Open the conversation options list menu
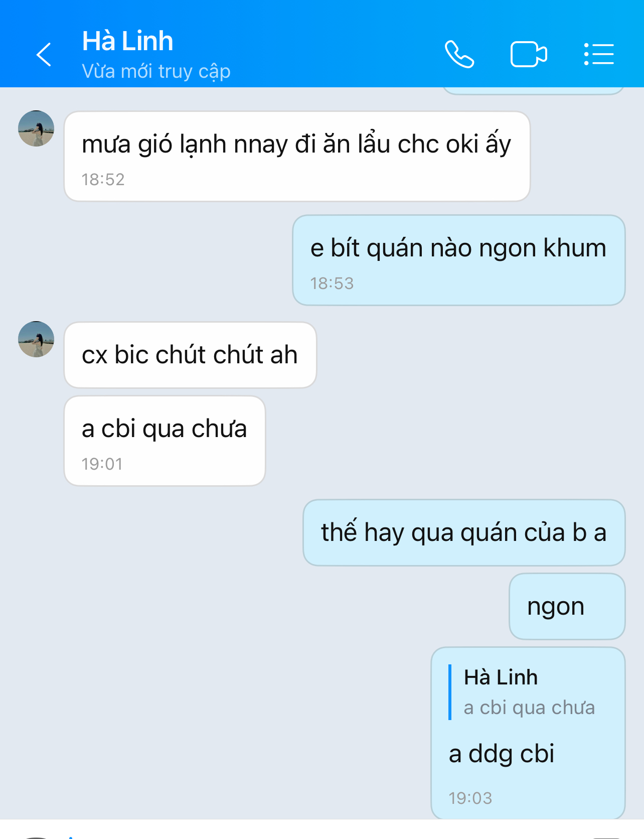Viewport: 644px width, 839px height. click(x=599, y=54)
